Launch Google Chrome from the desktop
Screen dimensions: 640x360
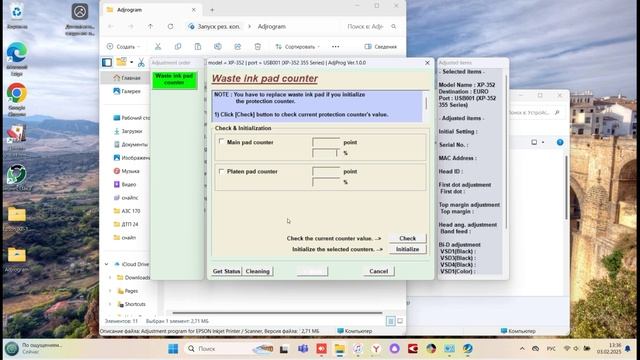coord(17,93)
